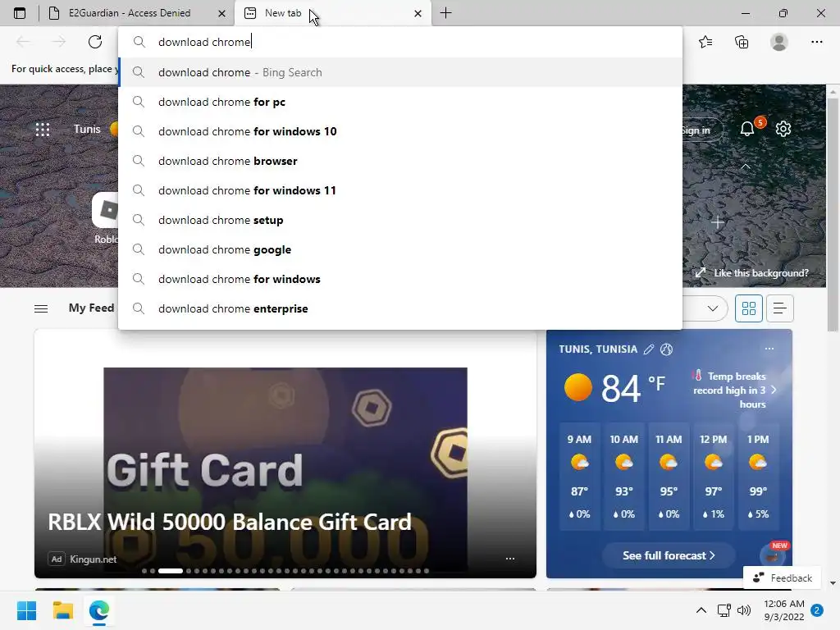Click the Forward navigation arrow
This screenshot has height=630, width=840.
59,42
